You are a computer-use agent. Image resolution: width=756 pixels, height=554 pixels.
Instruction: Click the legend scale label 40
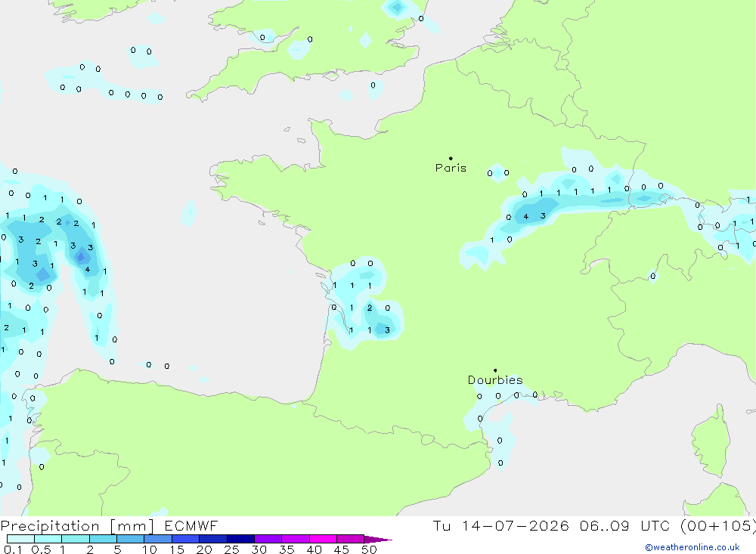[x=314, y=549]
